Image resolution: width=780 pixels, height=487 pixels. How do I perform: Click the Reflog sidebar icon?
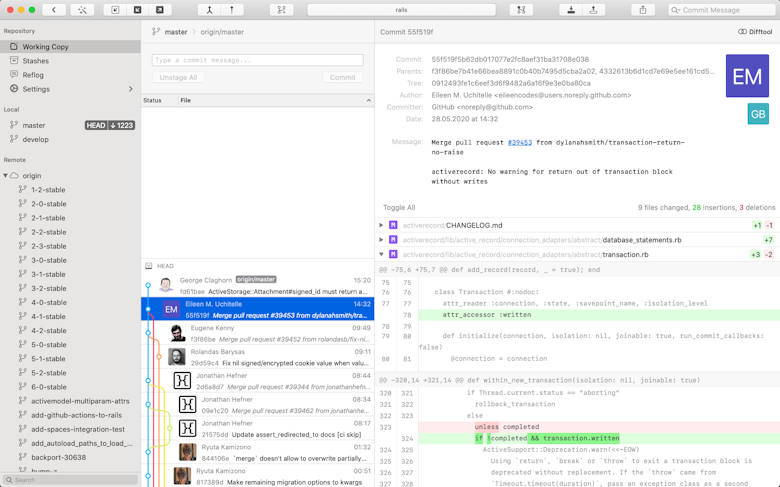14,75
